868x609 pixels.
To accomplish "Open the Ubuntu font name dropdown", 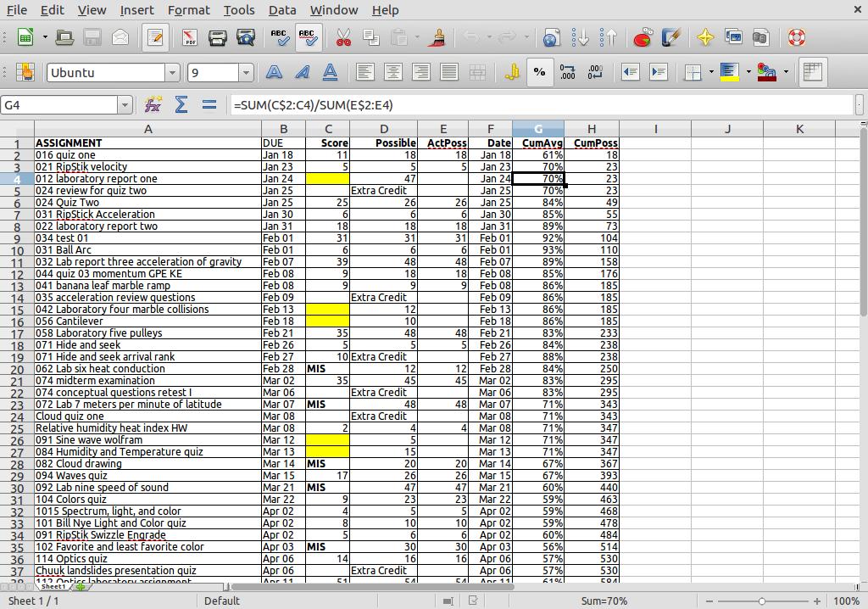I will pos(174,72).
